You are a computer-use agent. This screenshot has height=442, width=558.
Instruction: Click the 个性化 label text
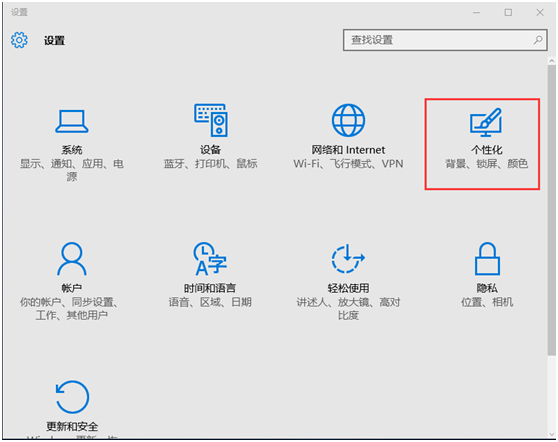[486, 150]
